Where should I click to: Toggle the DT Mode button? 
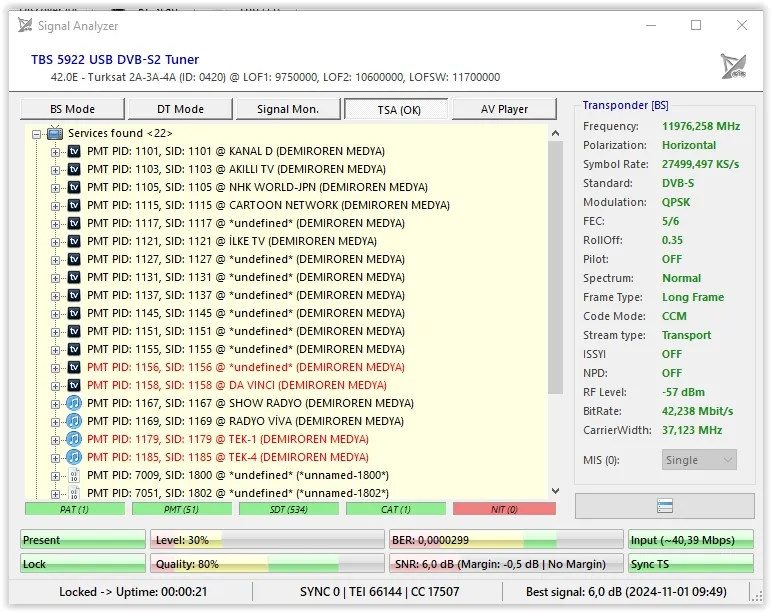click(180, 109)
